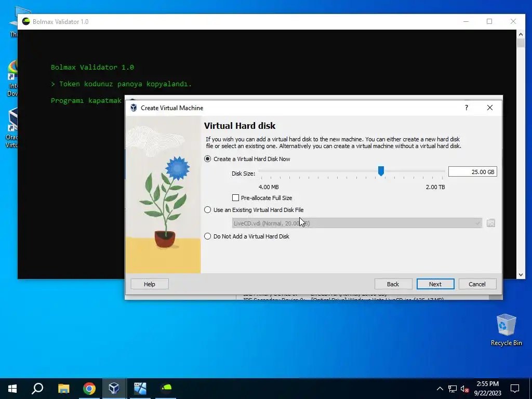
Task: Open the Windows Start menu
Action: 12,388
